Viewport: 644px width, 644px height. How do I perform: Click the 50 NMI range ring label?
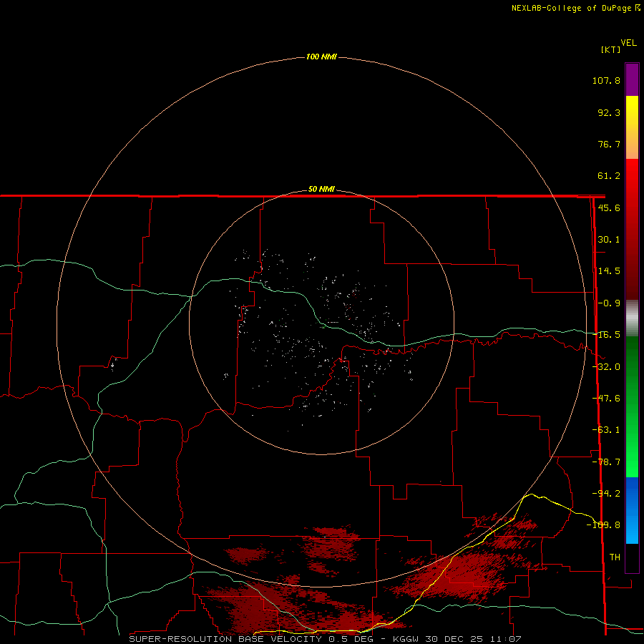(321, 189)
